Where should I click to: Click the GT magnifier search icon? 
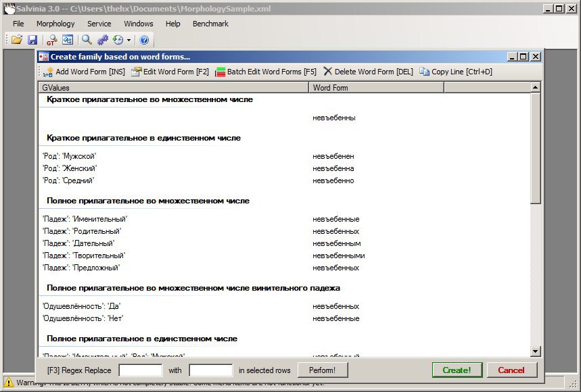point(51,40)
